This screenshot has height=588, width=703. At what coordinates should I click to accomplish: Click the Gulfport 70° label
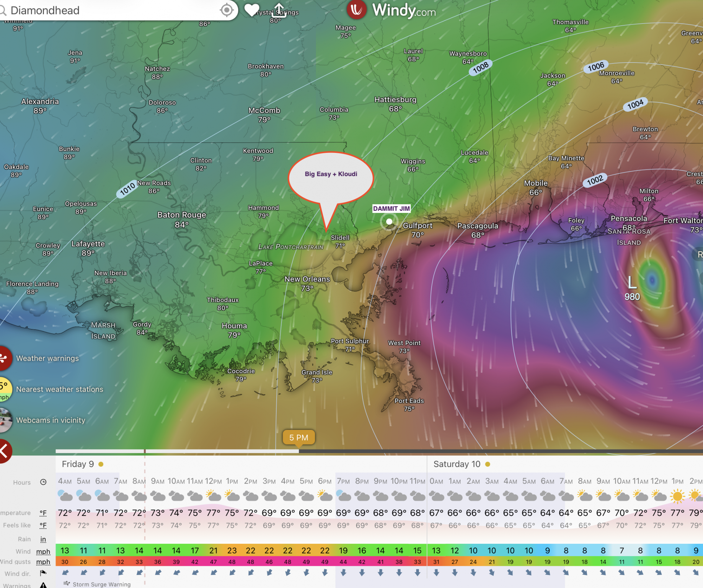coord(418,230)
